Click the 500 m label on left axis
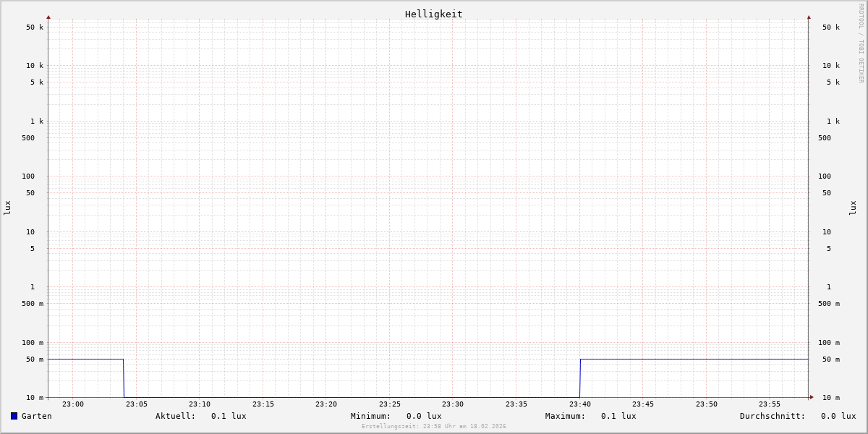Screen dimensions: 868x434 (33, 304)
